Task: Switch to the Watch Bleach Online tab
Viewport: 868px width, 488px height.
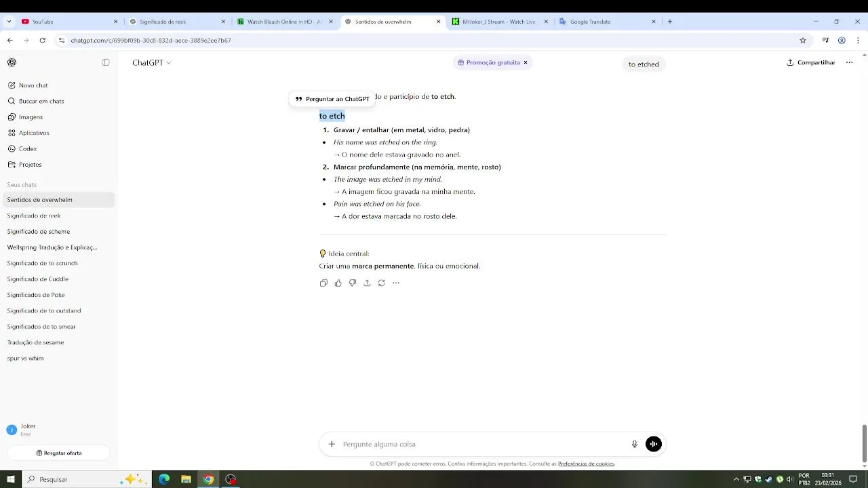Action: pyautogui.click(x=285, y=22)
